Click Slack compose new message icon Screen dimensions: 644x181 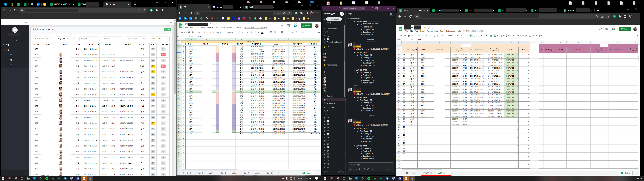[x=342, y=14]
